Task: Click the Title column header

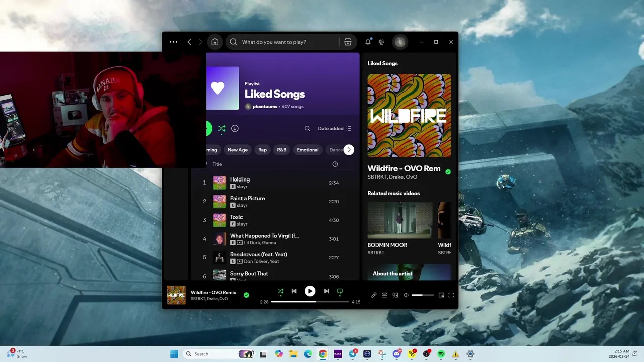Action: coord(217,164)
